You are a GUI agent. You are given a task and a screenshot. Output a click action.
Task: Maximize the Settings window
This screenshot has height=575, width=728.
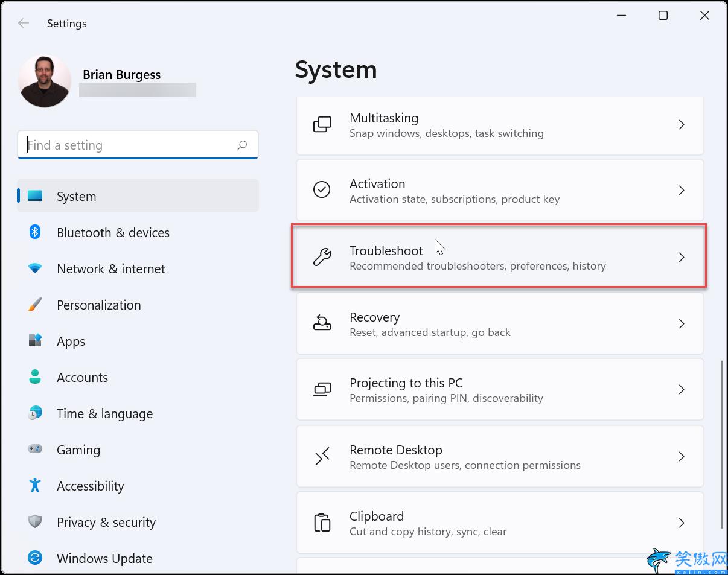(663, 16)
